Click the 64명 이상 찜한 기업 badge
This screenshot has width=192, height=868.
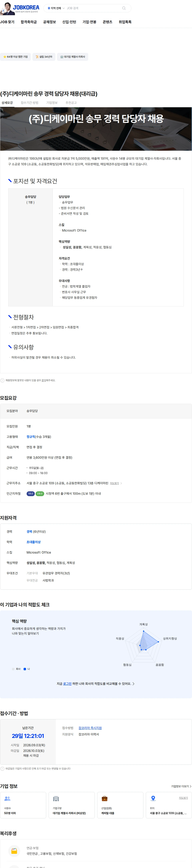15,57
